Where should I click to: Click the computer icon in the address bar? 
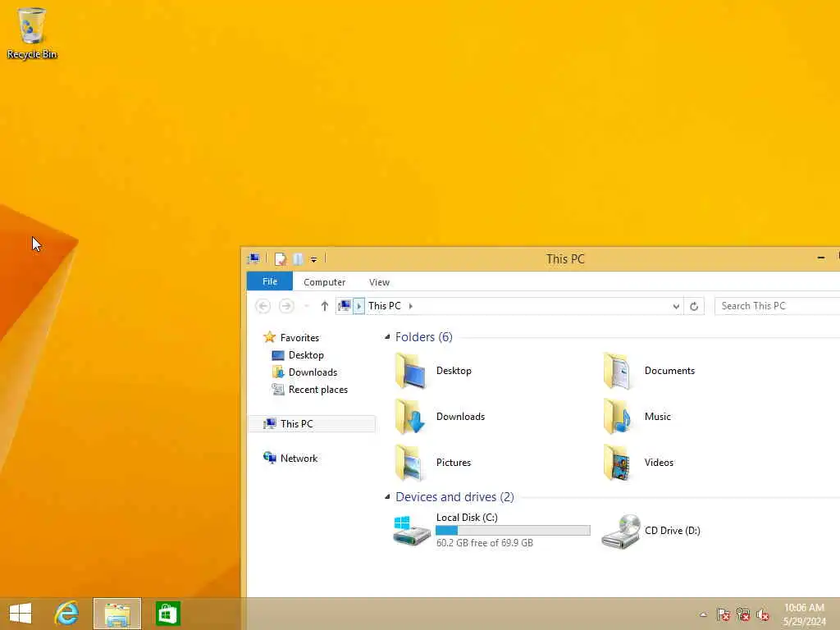345,306
